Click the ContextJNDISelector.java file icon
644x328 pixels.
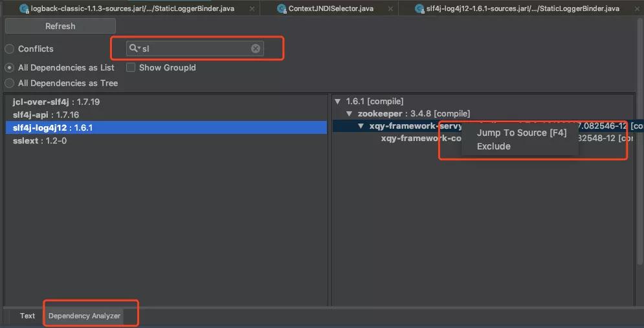(282, 8)
